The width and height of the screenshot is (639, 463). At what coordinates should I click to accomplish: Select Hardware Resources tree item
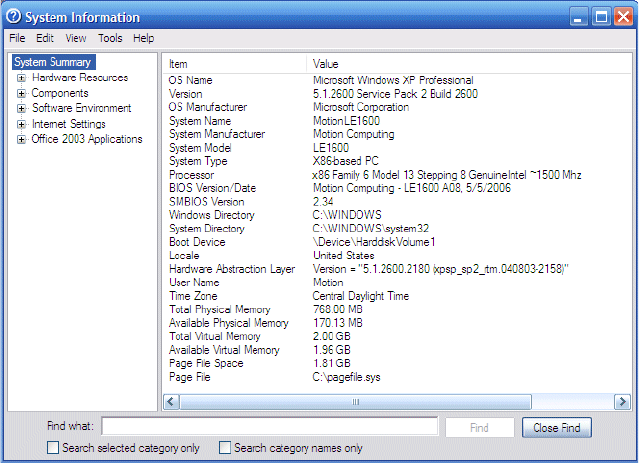coord(80,77)
